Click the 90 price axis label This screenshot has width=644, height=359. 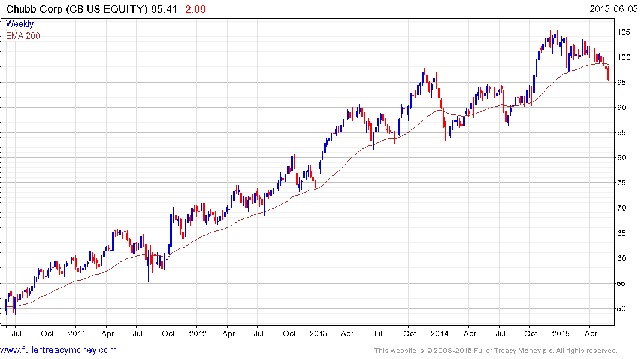622,108
